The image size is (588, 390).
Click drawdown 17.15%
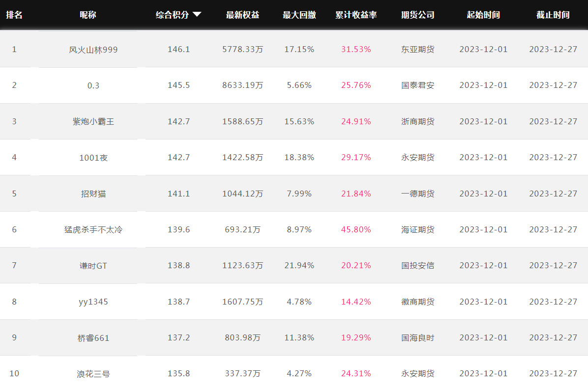299,50
